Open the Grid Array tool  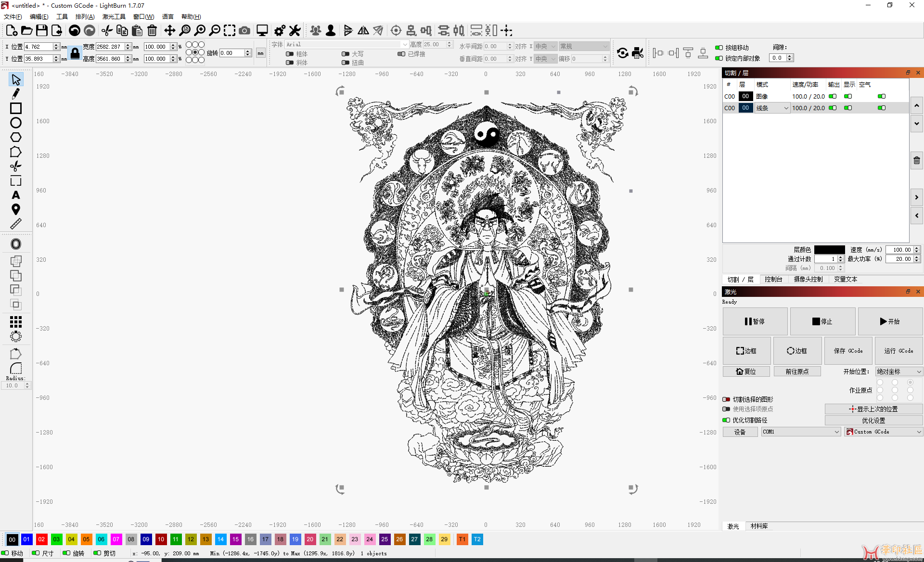pos(16,321)
